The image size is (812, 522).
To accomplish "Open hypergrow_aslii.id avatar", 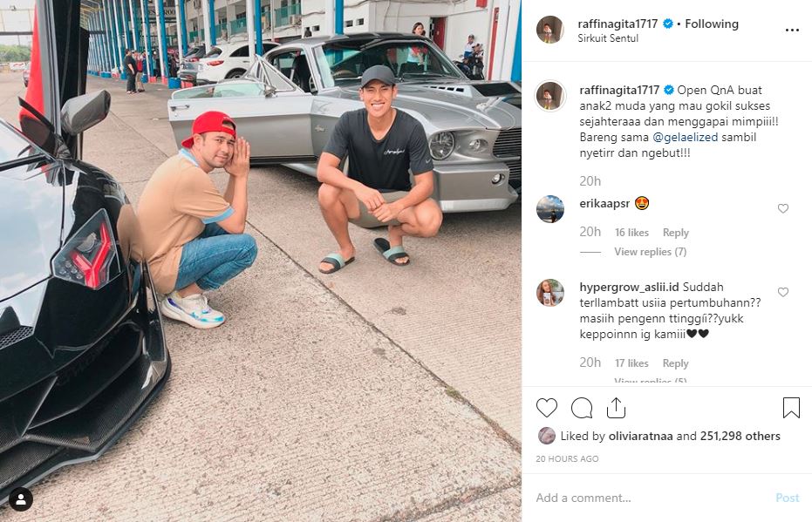I will point(550,293).
